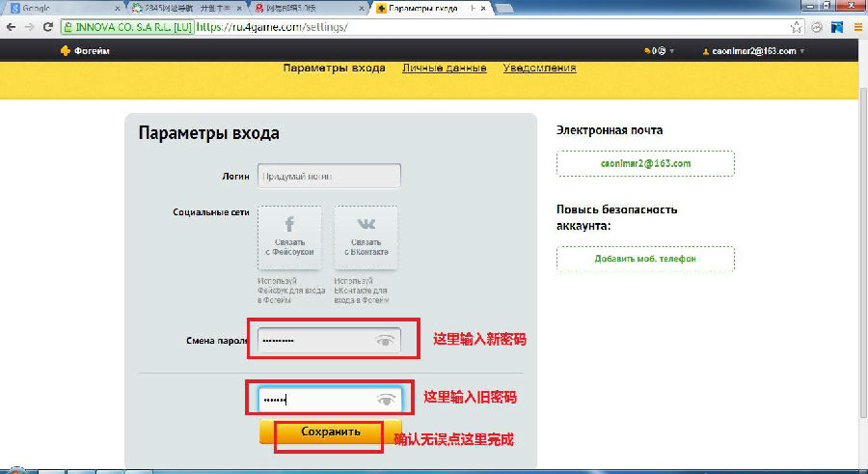The image size is (868, 474).
Task: Open the Личные данные tab
Action: (x=444, y=68)
